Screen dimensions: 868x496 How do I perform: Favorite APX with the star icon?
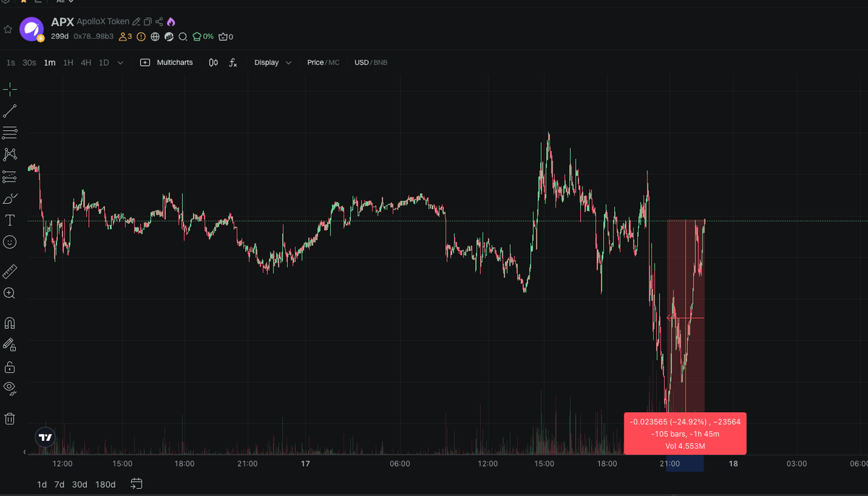(x=8, y=30)
